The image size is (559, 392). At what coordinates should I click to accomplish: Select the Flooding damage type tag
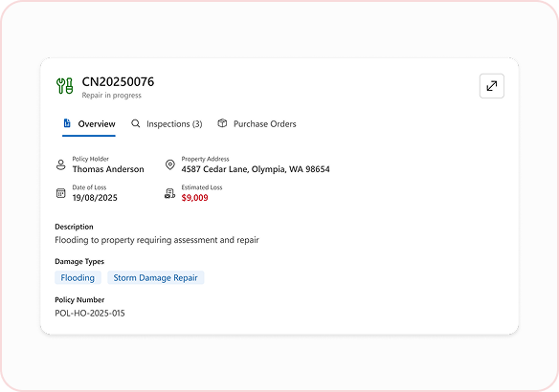click(x=78, y=277)
